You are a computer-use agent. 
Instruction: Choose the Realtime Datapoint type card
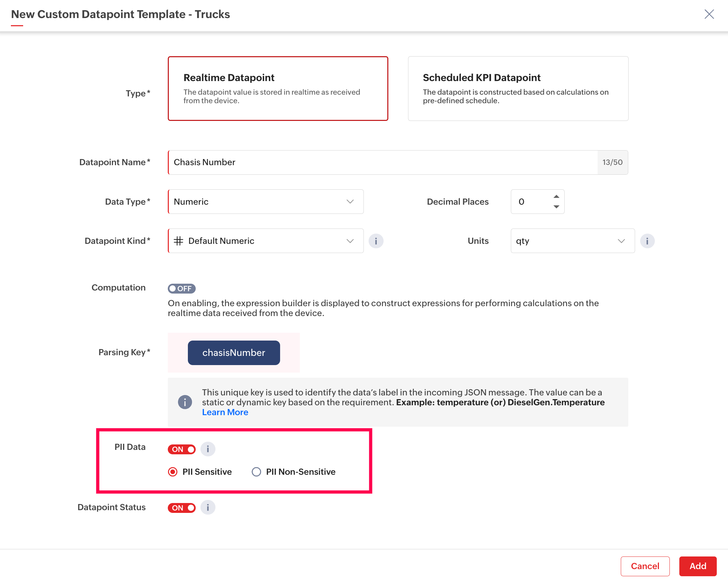click(x=278, y=89)
